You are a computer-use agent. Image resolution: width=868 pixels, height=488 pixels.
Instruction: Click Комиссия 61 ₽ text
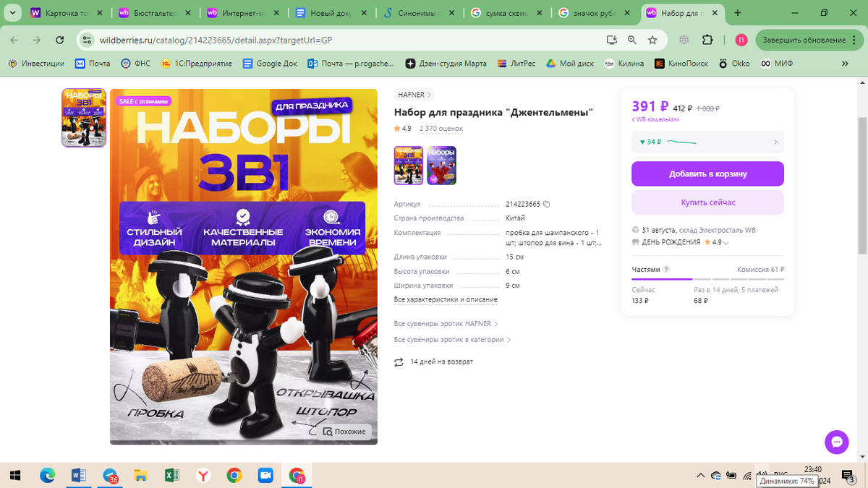tap(760, 270)
